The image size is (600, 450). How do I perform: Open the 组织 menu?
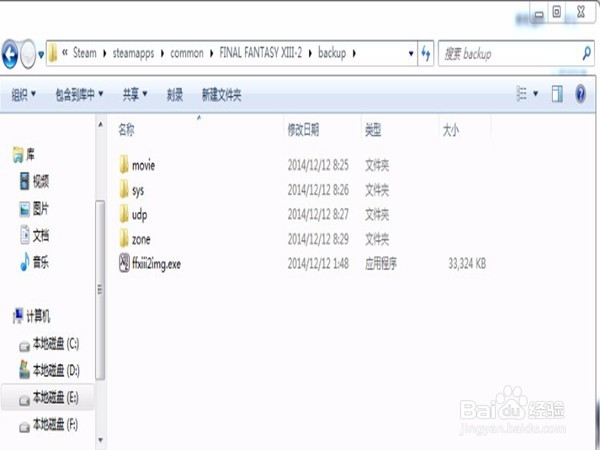(x=23, y=94)
